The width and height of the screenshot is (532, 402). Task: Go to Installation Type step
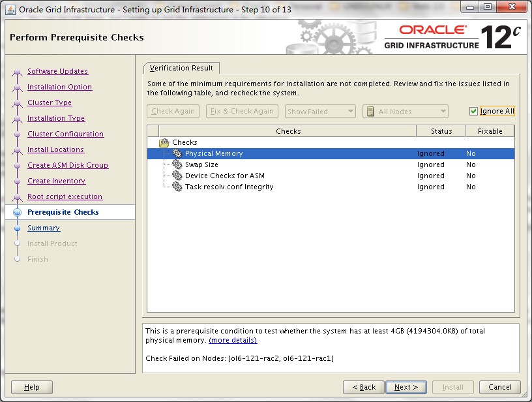tap(56, 118)
